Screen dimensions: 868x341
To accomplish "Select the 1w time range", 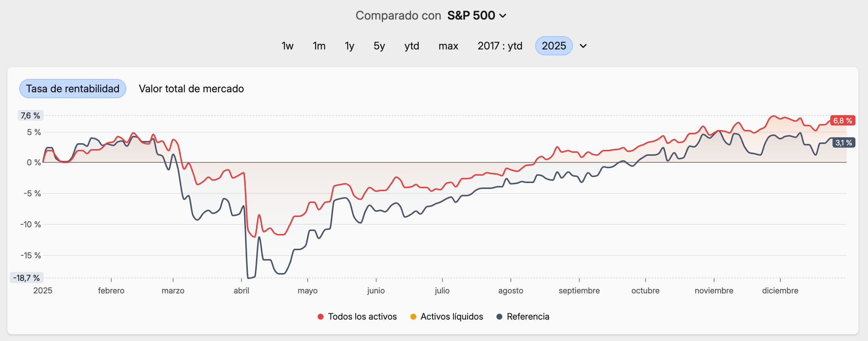I will tap(287, 46).
